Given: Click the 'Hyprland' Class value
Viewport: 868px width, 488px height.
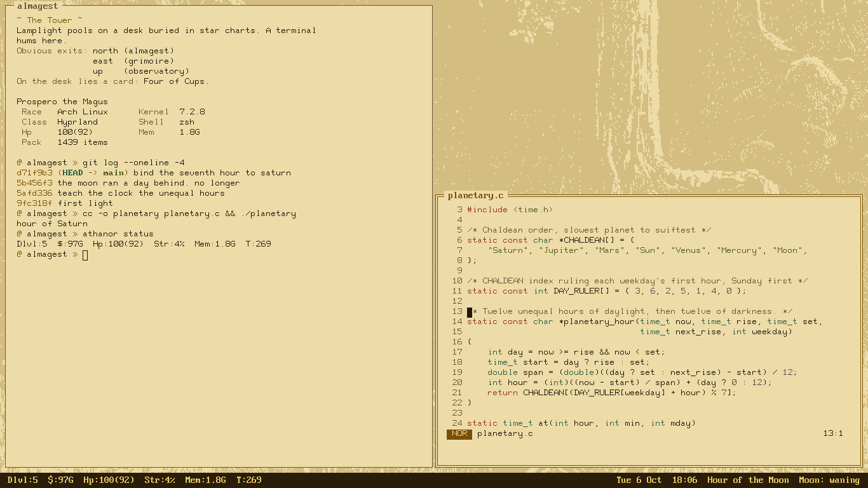Looking at the screenshot, I should (78, 122).
